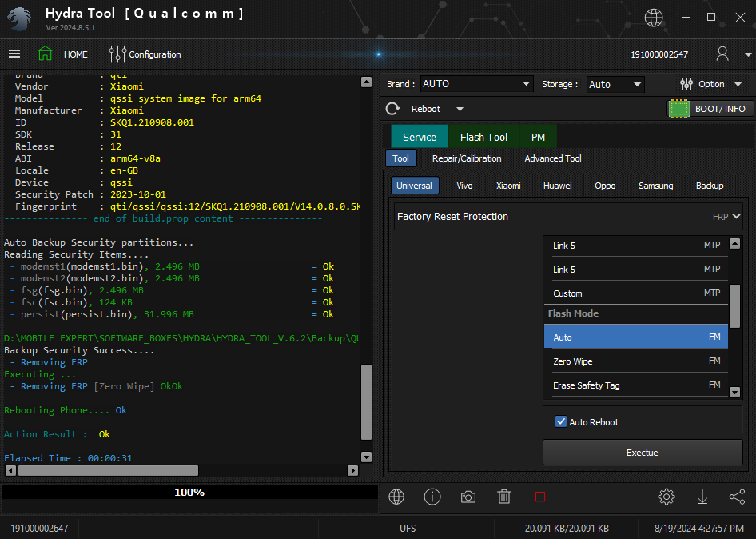756x539 pixels.
Task: Click the BOOT/ INFO button label
Action: (x=720, y=109)
